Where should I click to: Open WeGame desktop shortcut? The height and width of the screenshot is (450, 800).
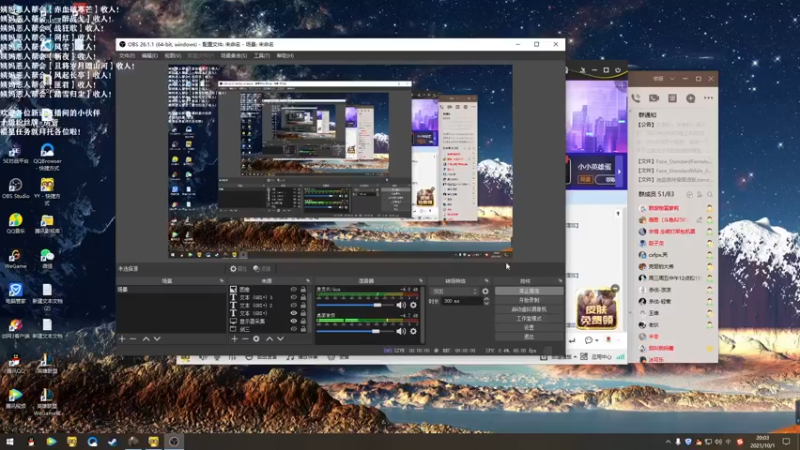tap(15, 259)
